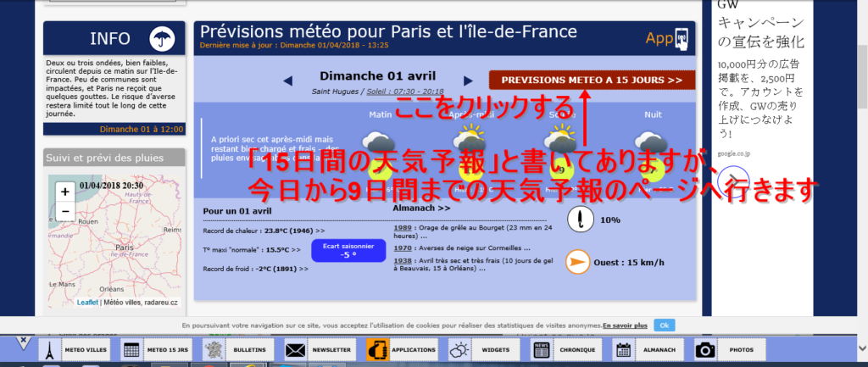Open Photos camera shortcut

point(729,349)
